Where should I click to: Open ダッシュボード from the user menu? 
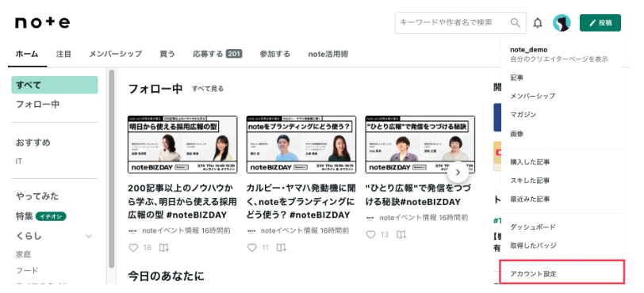(533, 227)
